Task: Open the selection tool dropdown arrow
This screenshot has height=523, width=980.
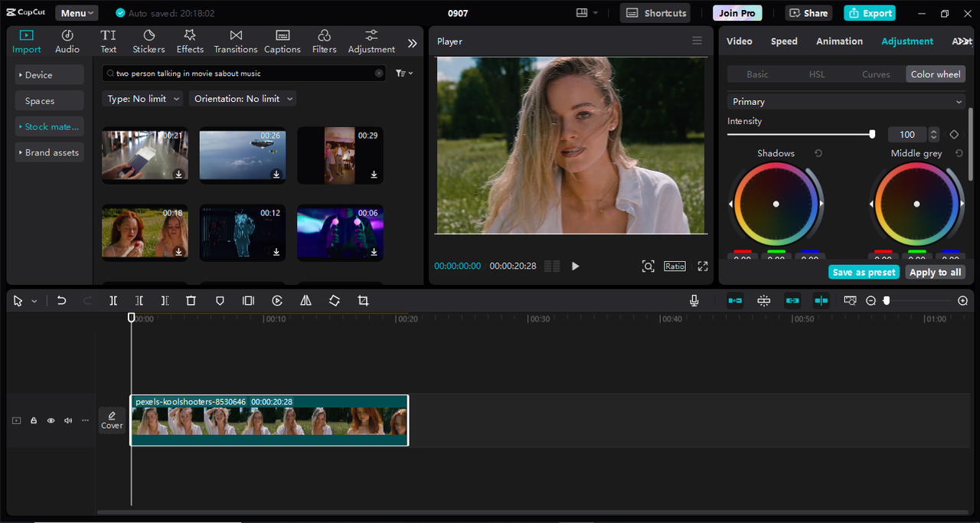Action: click(x=34, y=302)
